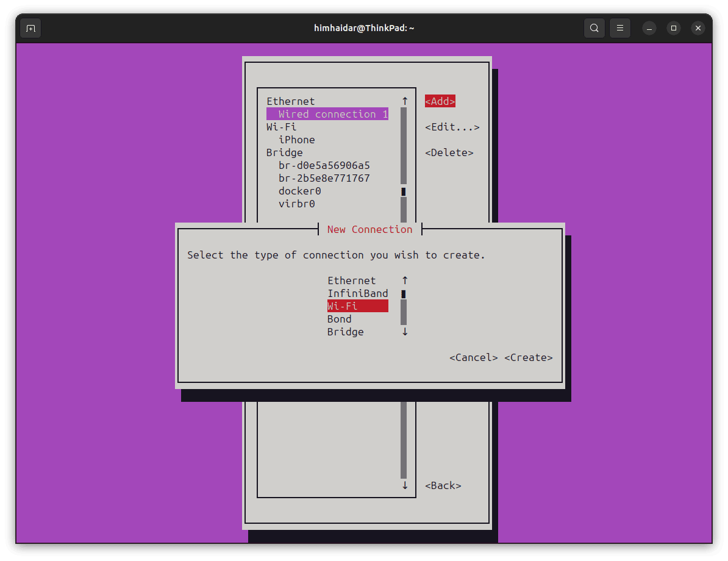Open a new terminal tab
This screenshot has height=561, width=728.
[x=30, y=27]
